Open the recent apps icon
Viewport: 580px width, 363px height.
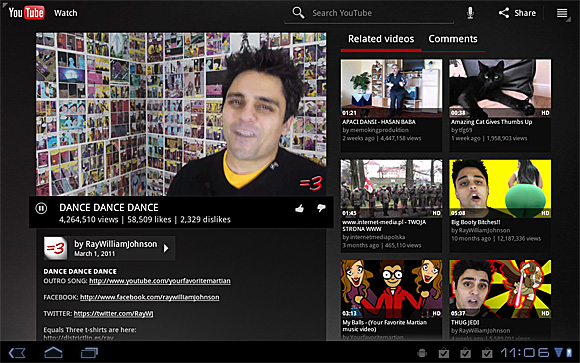pos(89,353)
